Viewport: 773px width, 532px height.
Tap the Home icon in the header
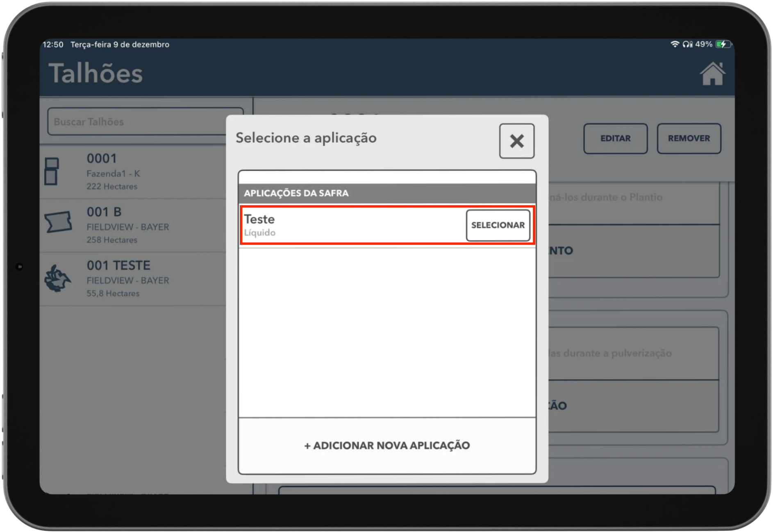pos(712,74)
